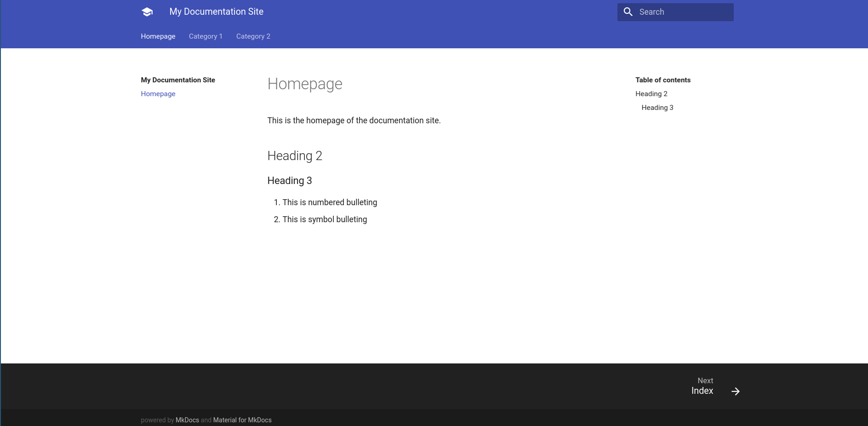868x426 pixels.
Task: Click the Homepage main page title
Action: (305, 84)
